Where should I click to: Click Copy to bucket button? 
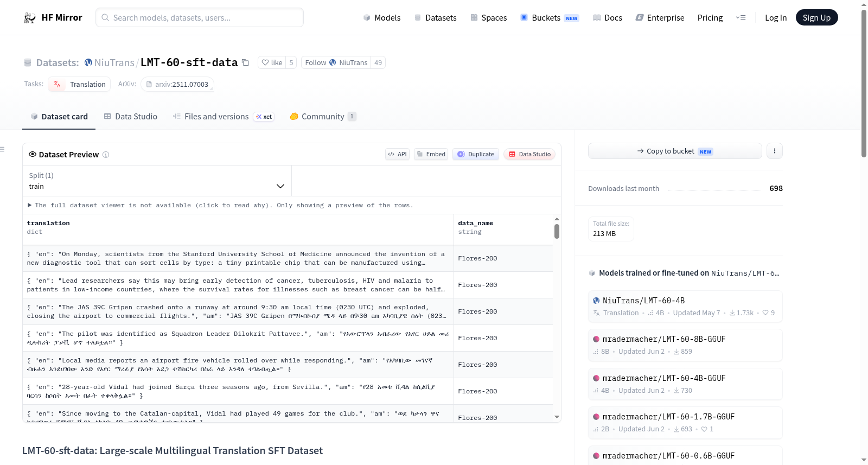tap(675, 151)
